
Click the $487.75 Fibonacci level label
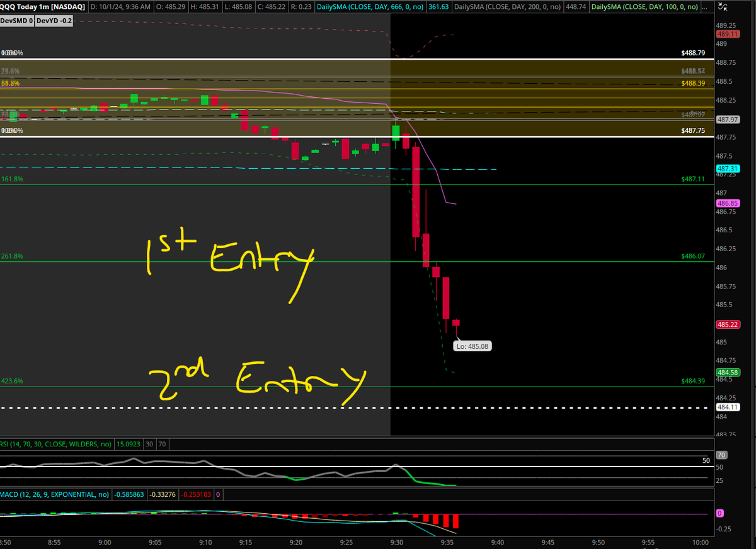point(692,131)
